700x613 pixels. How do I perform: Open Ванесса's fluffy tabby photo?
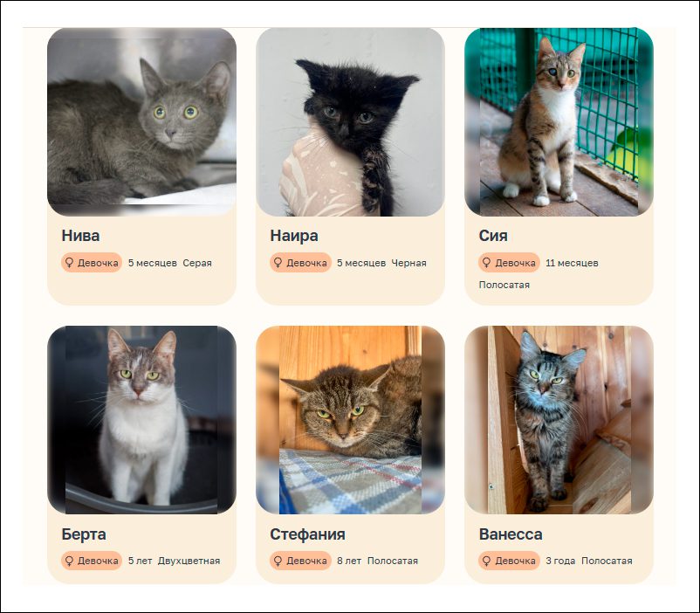559,420
